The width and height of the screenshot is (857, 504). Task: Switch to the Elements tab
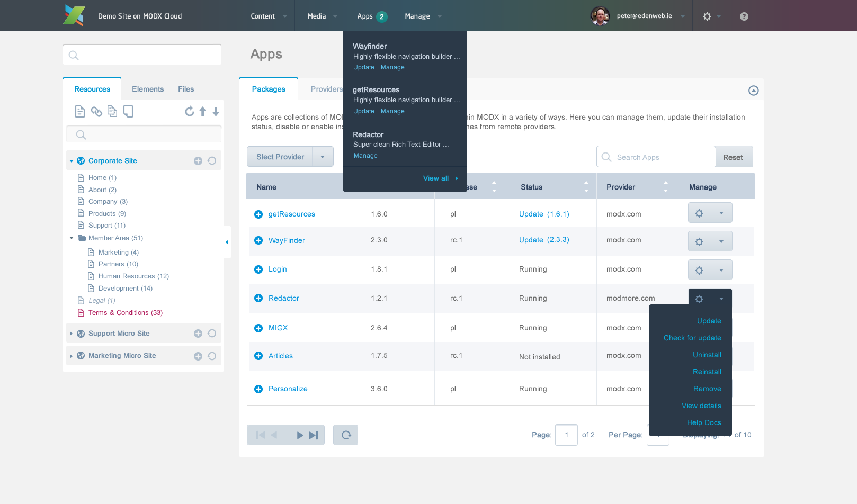(x=148, y=89)
